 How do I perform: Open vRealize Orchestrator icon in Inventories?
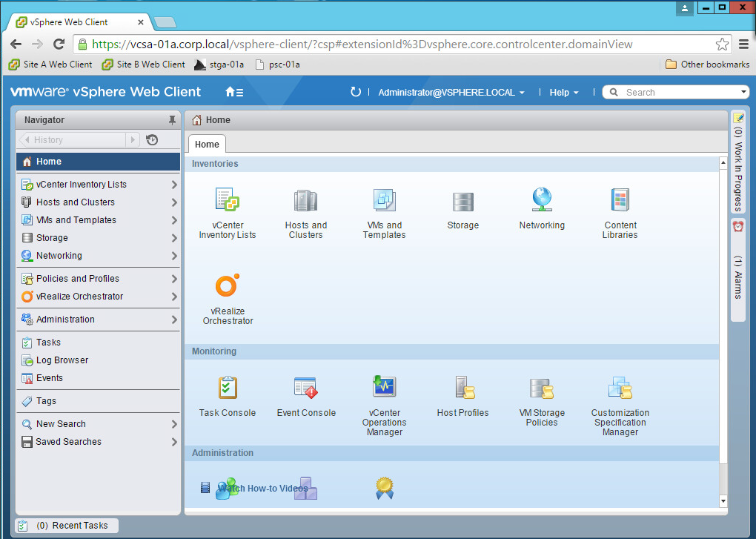pyautogui.click(x=227, y=285)
